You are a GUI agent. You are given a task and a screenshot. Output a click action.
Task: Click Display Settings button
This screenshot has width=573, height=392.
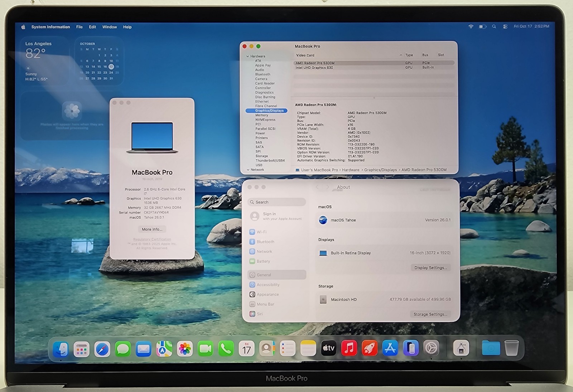coord(430,268)
